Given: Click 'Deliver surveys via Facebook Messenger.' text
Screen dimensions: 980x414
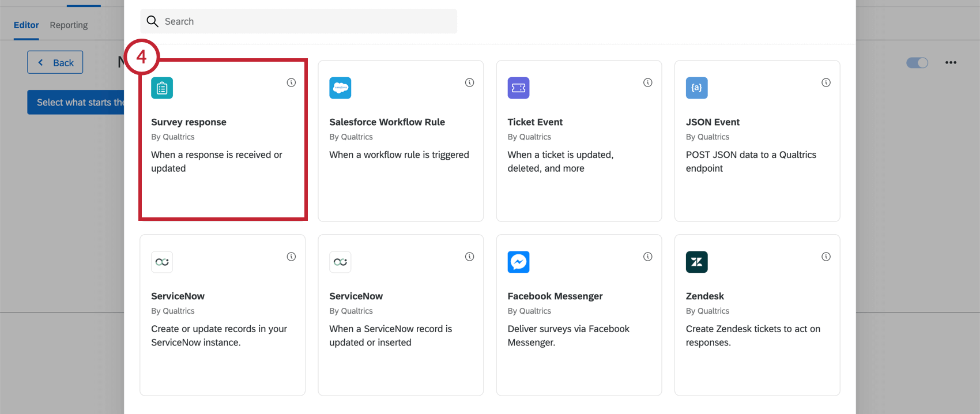Looking at the screenshot, I should (568, 336).
